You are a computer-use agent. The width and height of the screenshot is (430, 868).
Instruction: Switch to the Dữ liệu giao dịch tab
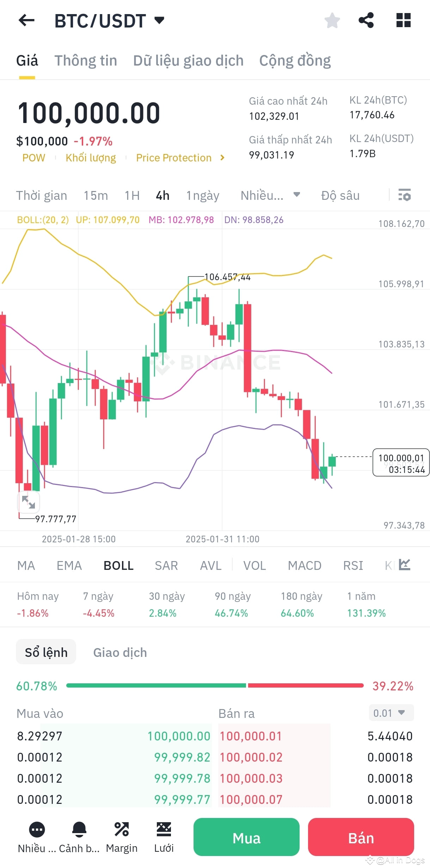pyautogui.click(x=188, y=60)
